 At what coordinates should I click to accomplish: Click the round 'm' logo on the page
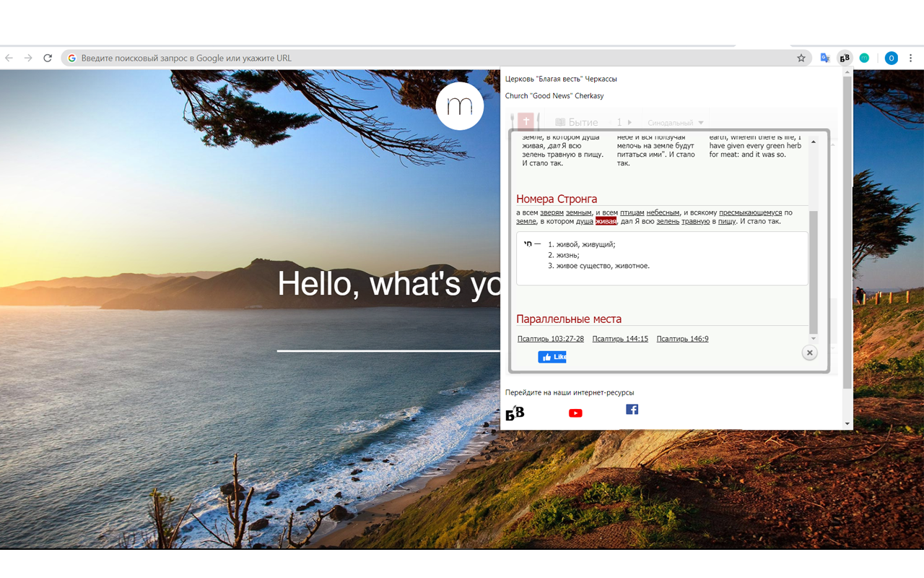pyautogui.click(x=460, y=106)
